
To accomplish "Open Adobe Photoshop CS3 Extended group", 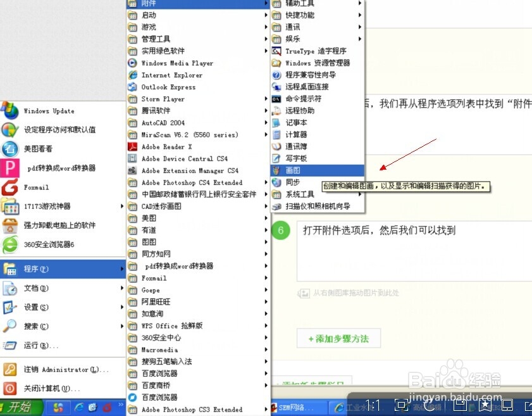I will [x=198, y=410].
